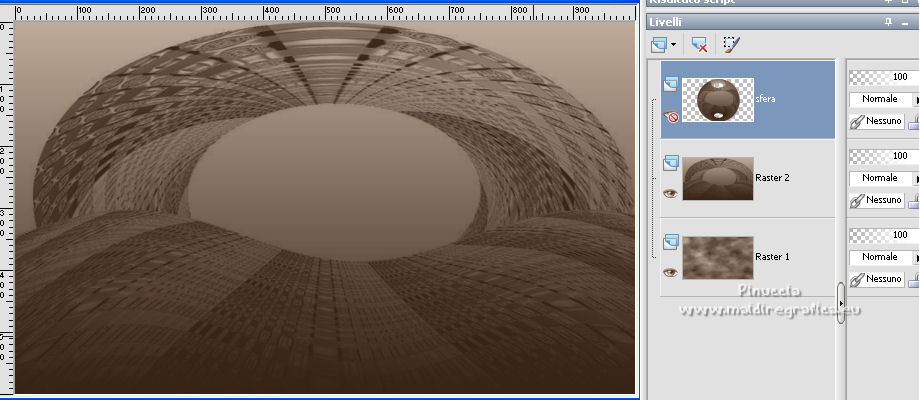Click the canvas image center oval
The width and height of the screenshot is (919, 400).
click(334, 182)
